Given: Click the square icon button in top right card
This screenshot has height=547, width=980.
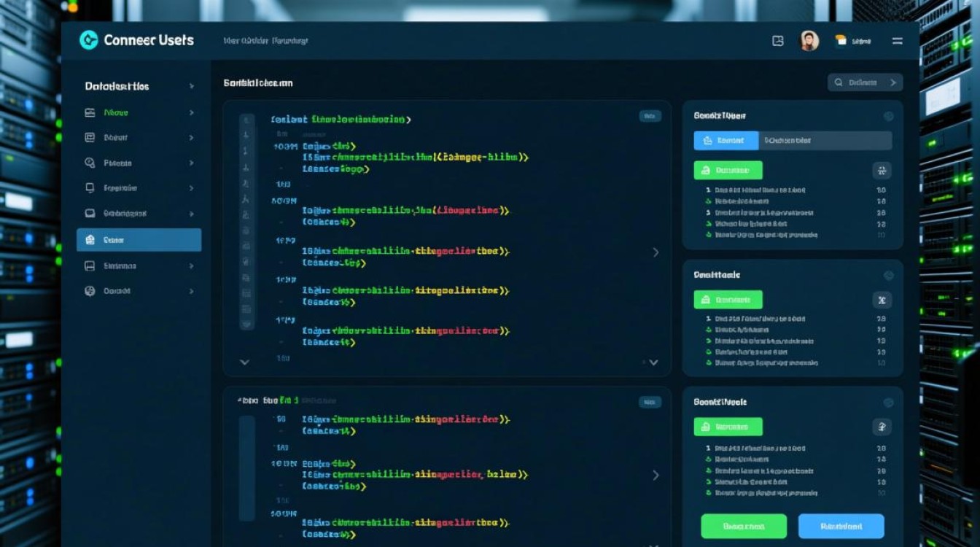Looking at the screenshot, I should [x=882, y=171].
